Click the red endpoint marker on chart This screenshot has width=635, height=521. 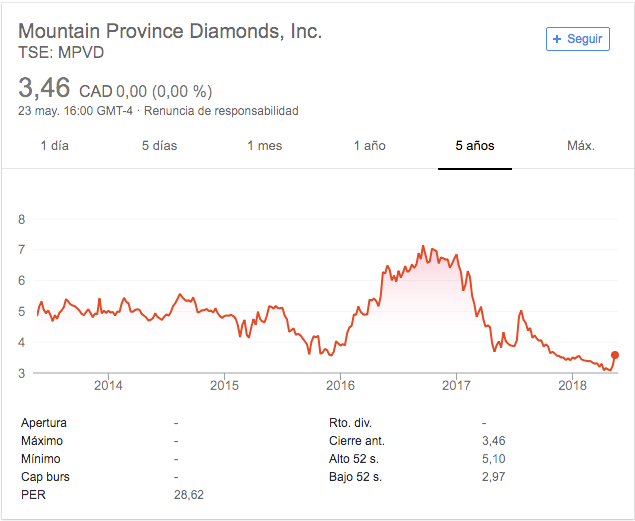[615, 355]
